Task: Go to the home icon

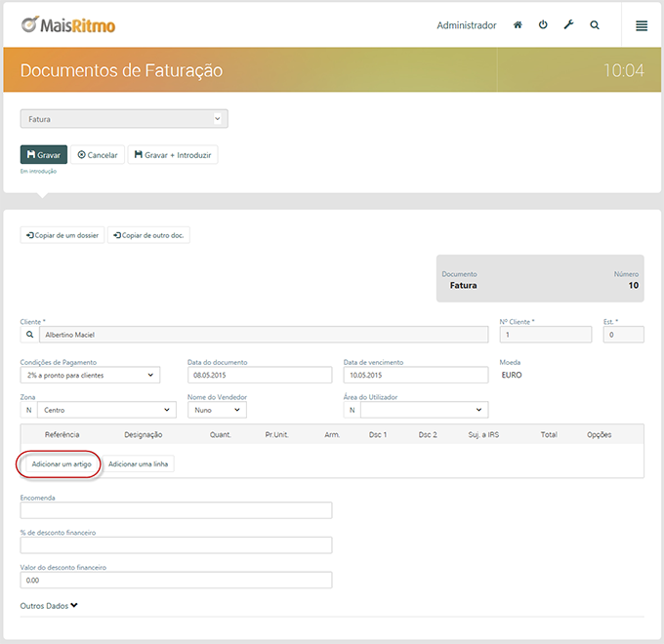Action: pyautogui.click(x=518, y=25)
